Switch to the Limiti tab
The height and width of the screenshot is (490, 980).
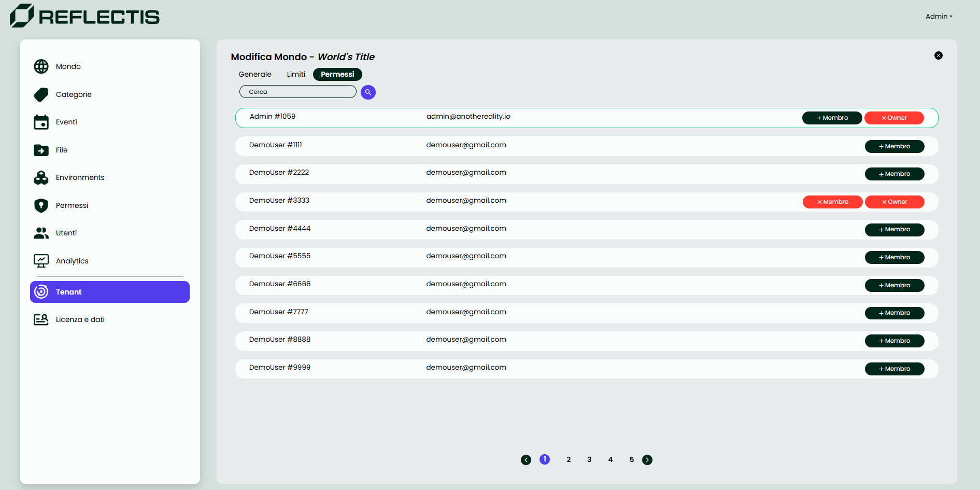296,75
